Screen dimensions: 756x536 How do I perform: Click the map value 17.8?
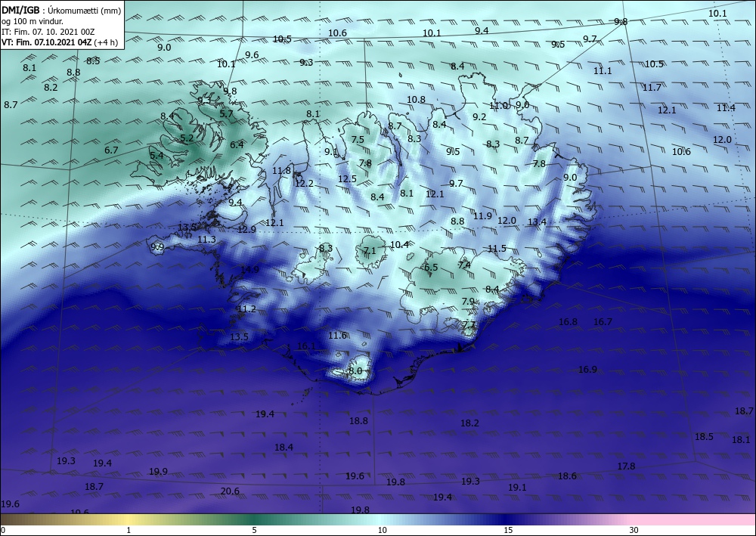626,466
